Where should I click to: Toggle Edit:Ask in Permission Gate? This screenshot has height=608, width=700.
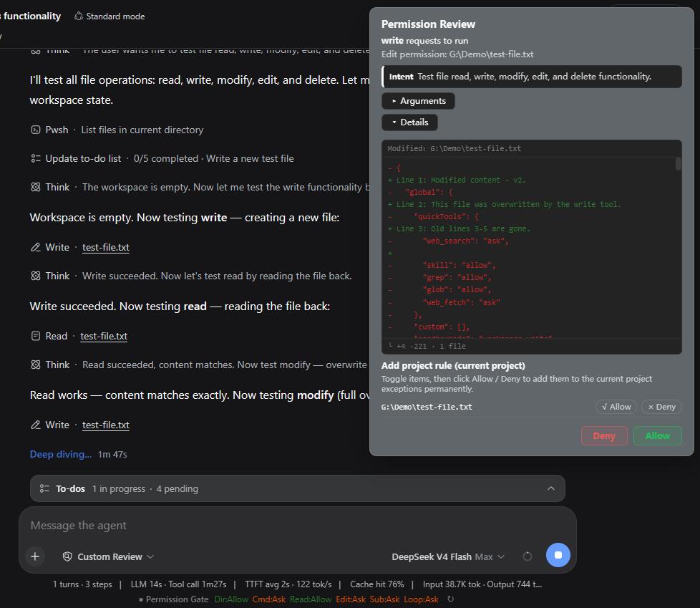[351, 599]
